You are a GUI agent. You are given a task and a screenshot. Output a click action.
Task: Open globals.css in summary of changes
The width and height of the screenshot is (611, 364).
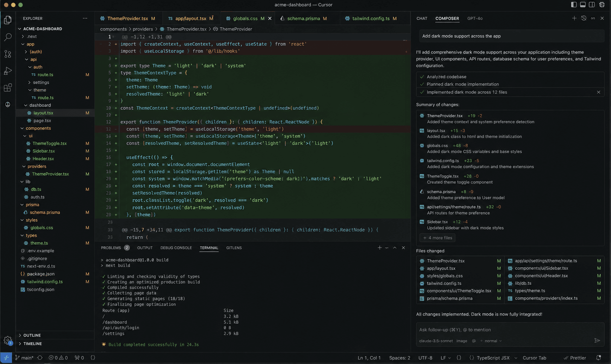coord(437,146)
